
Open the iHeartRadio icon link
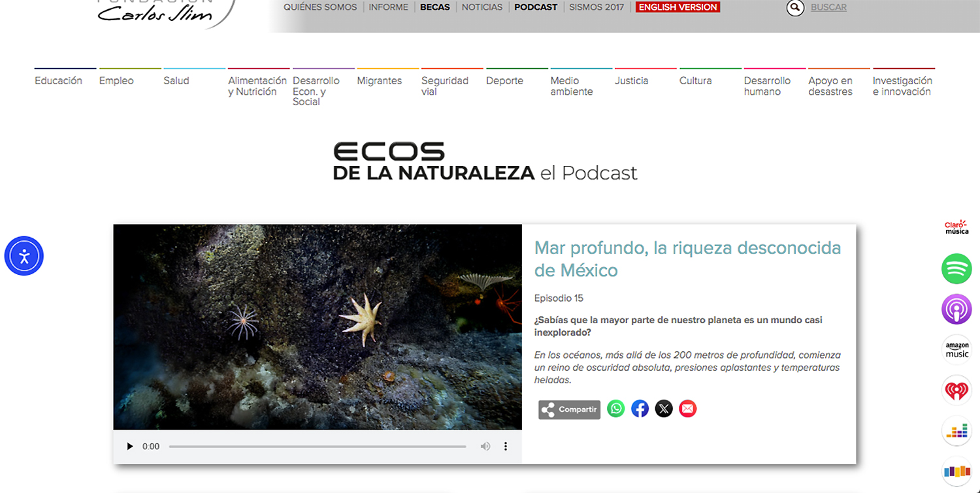[x=956, y=390]
